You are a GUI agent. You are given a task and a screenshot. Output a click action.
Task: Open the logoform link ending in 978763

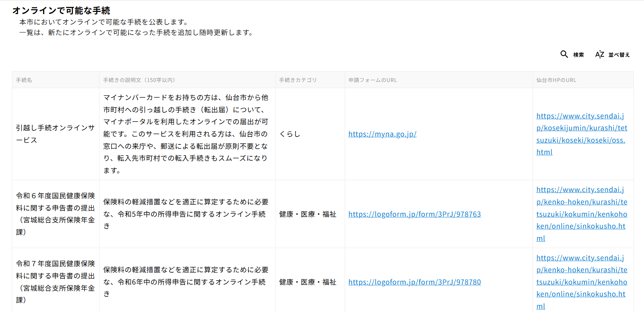(414, 214)
